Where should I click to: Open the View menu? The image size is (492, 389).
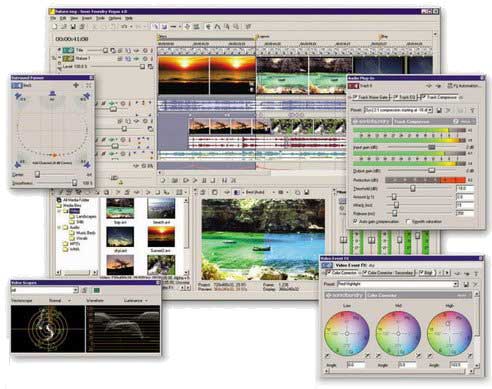click(x=74, y=18)
